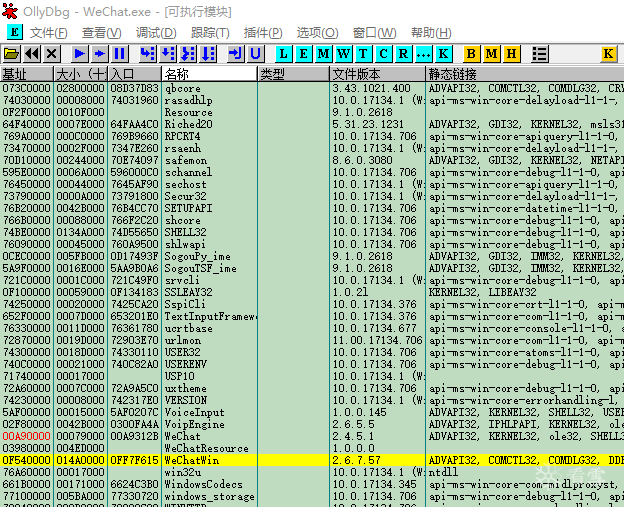Show CPU window with C button
The width and height of the screenshot is (624, 507).
click(383, 54)
